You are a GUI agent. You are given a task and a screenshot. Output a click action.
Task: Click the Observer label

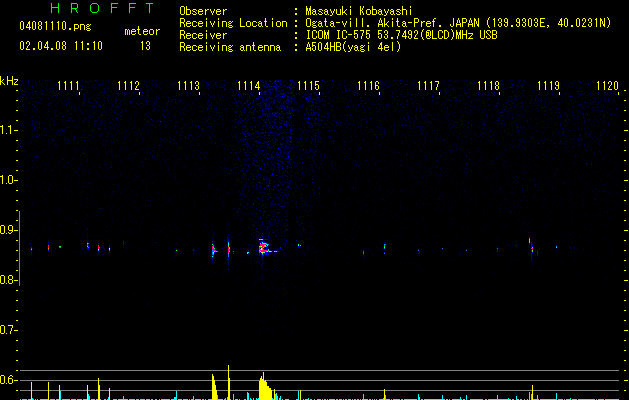203,11
